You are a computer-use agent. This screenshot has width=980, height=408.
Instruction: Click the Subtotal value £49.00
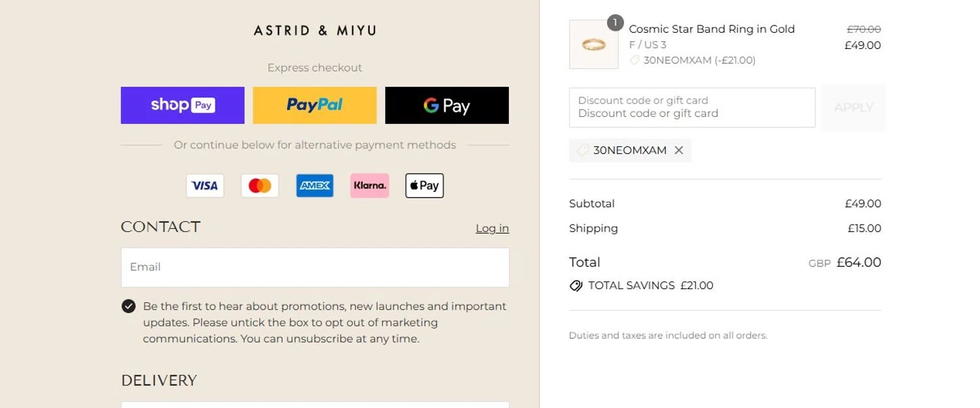[x=863, y=204]
